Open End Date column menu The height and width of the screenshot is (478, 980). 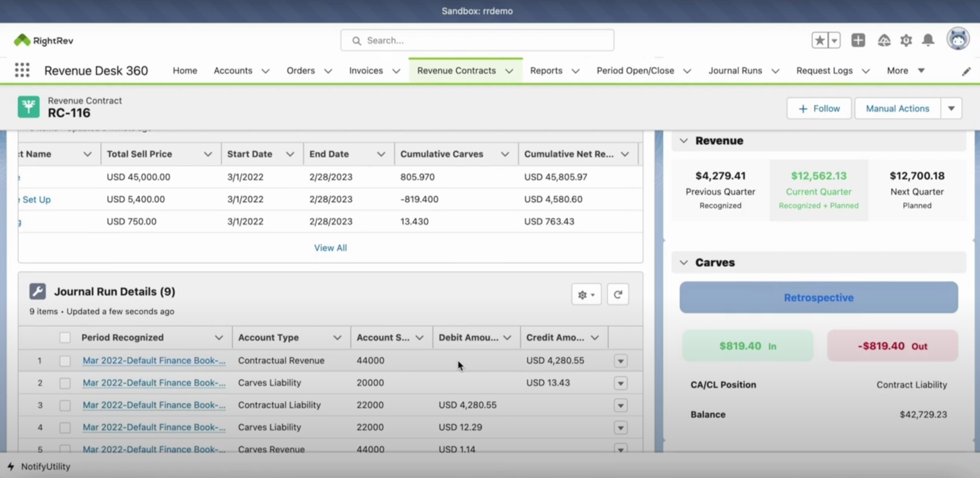click(381, 154)
